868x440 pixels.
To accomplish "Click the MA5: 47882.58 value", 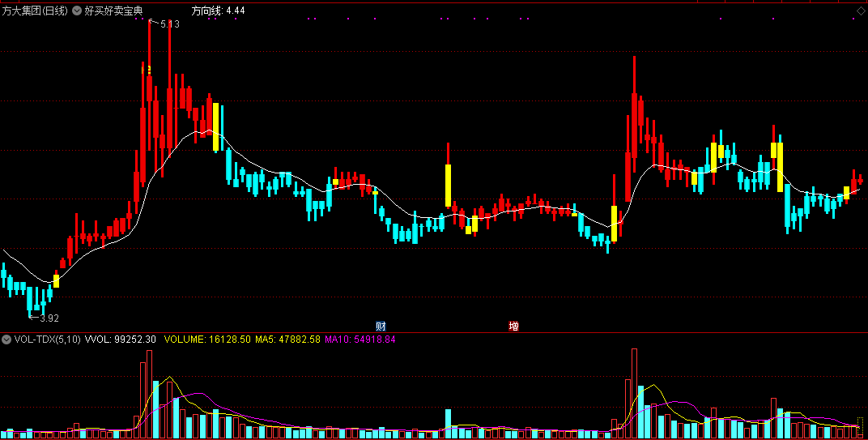I will tap(288, 340).
